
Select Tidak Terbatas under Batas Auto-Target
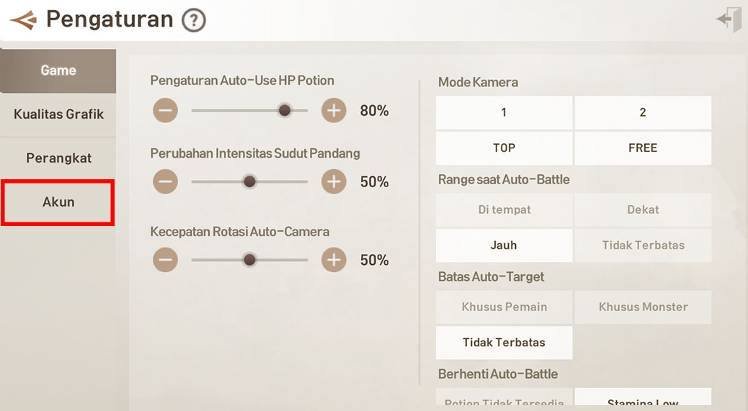tap(504, 342)
